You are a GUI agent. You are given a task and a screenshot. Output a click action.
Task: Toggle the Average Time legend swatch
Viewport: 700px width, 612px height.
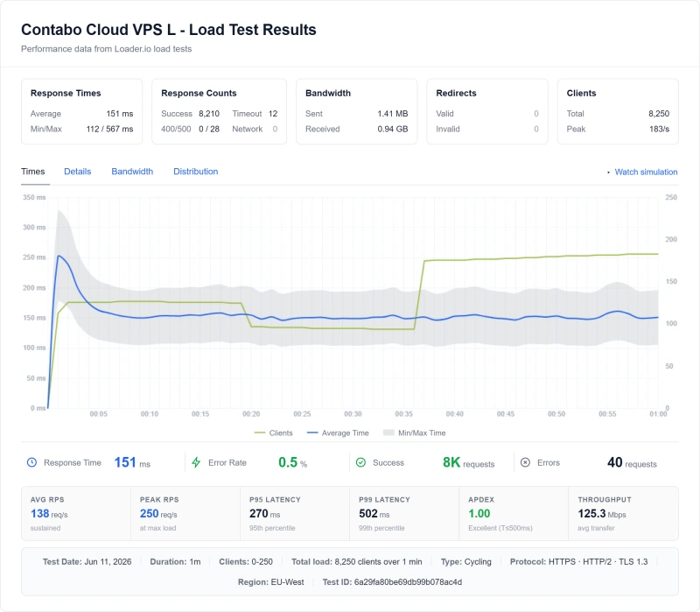coord(312,433)
